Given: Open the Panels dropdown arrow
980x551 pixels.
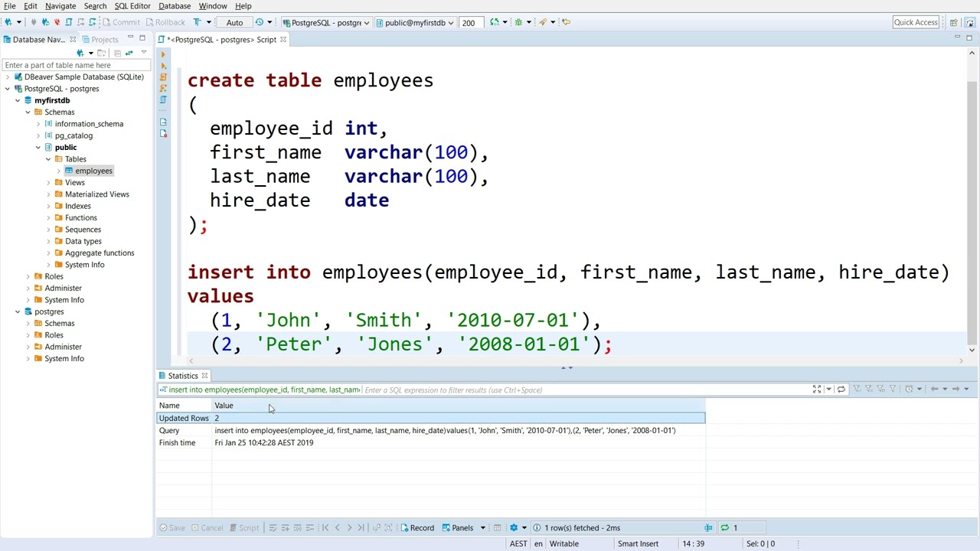Looking at the screenshot, I should (482, 528).
